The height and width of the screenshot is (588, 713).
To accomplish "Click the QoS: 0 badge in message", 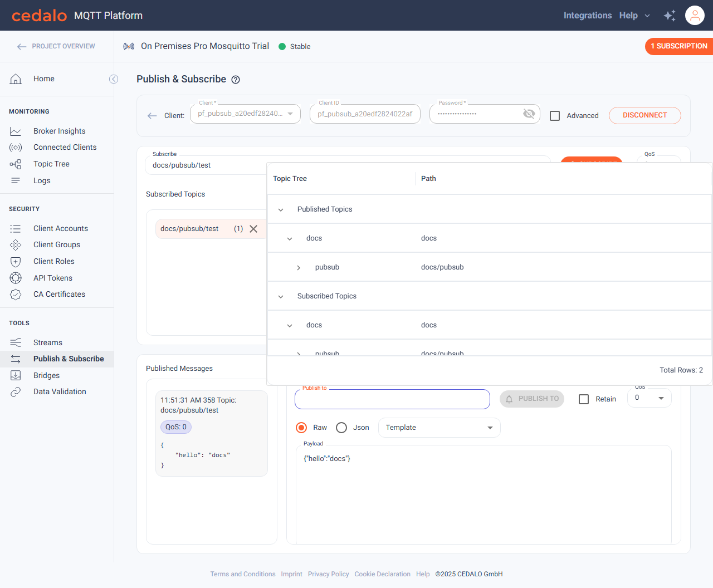I will [x=176, y=427].
